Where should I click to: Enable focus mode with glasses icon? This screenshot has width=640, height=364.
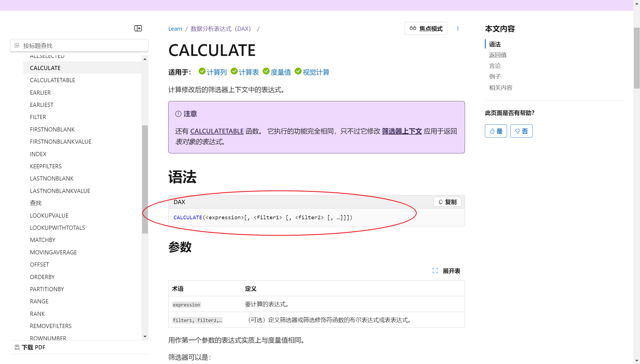coord(426,29)
